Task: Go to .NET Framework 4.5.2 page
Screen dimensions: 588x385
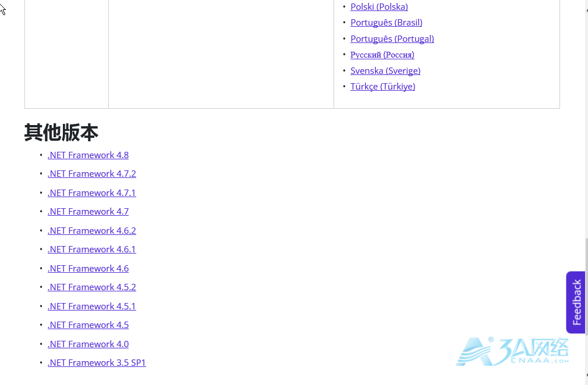Action: point(92,287)
